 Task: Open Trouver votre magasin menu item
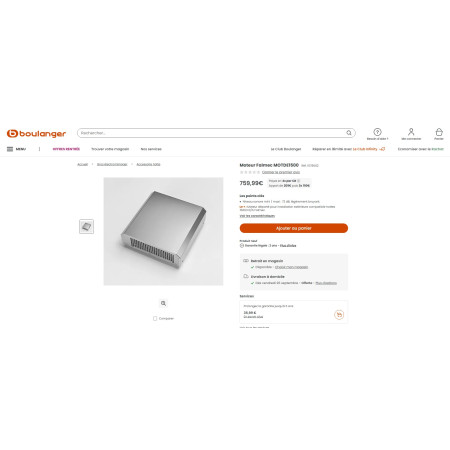point(110,149)
